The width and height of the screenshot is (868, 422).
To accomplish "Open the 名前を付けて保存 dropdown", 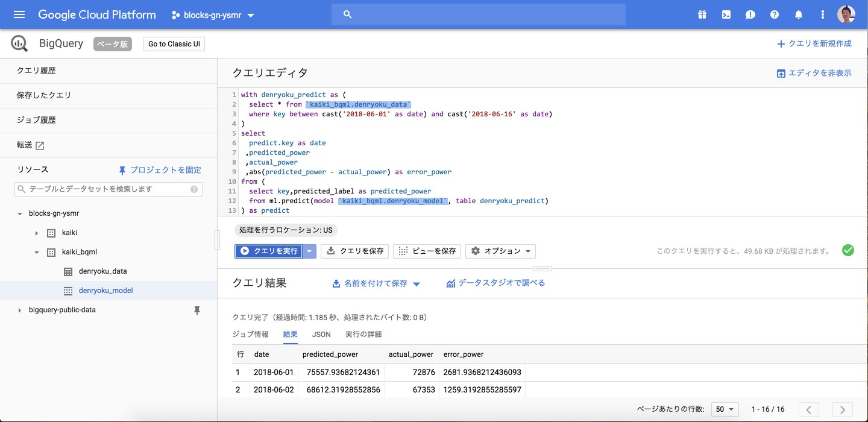I will click(376, 283).
